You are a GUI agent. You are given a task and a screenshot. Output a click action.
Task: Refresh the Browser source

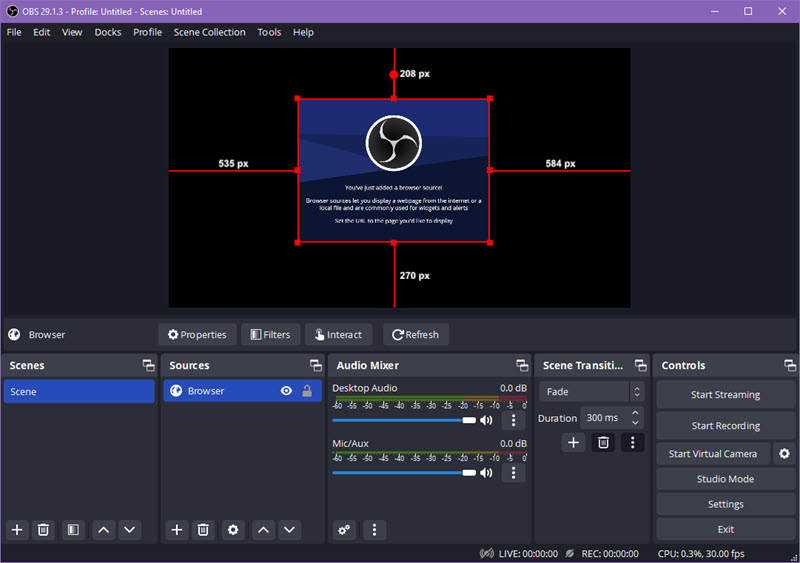(x=415, y=334)
